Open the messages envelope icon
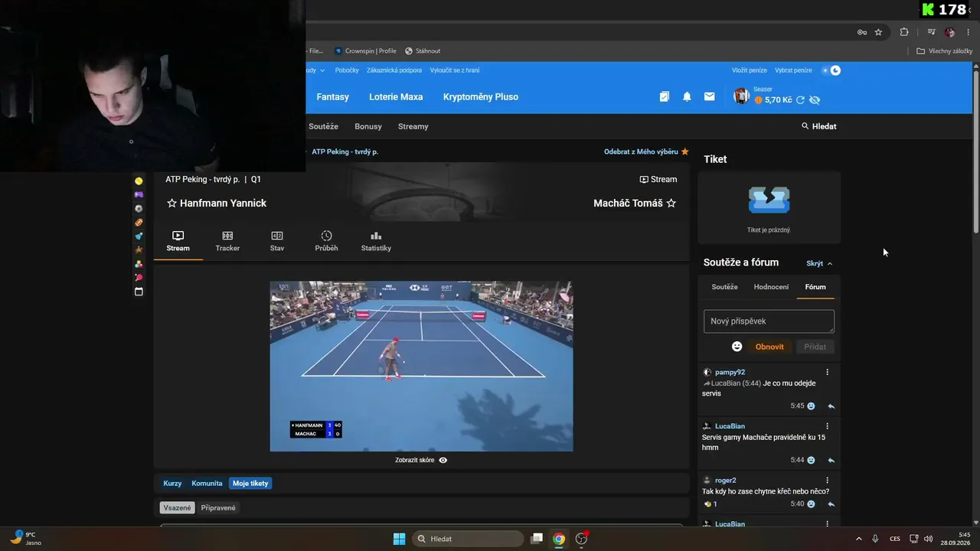980x551 pixels. coord(710,96)
